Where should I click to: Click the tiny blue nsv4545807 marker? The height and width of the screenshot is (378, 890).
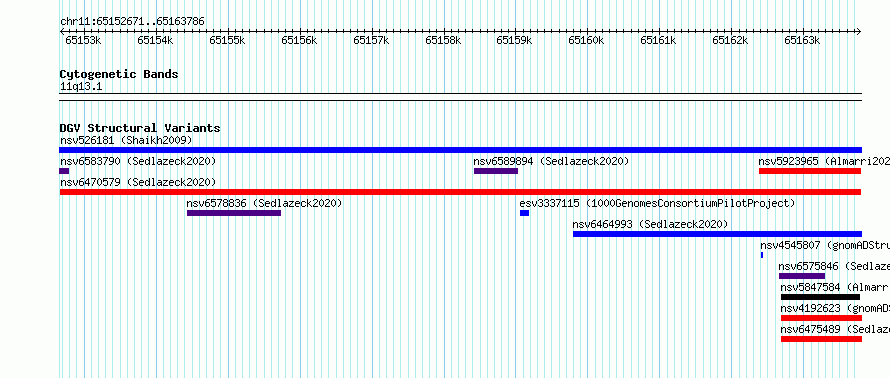[x=762, y=255]
